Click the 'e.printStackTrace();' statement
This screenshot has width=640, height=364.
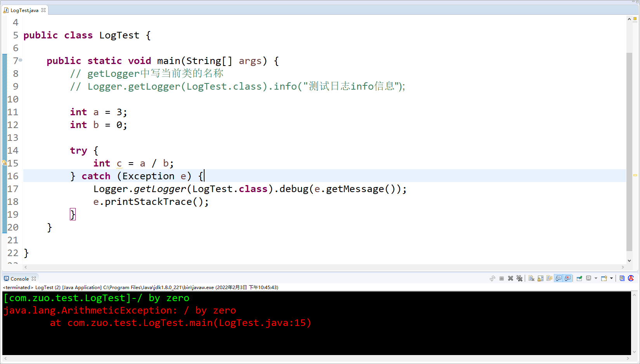151,202
